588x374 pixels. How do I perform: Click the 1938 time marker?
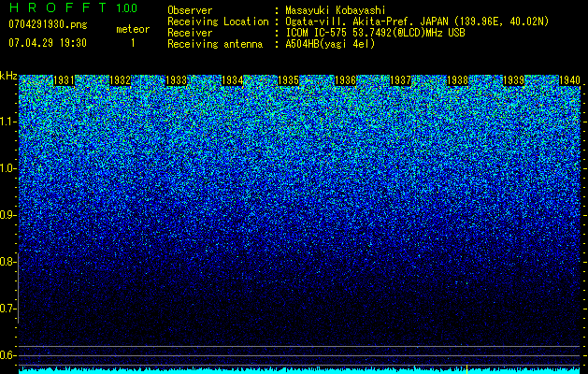coord(457,80)
